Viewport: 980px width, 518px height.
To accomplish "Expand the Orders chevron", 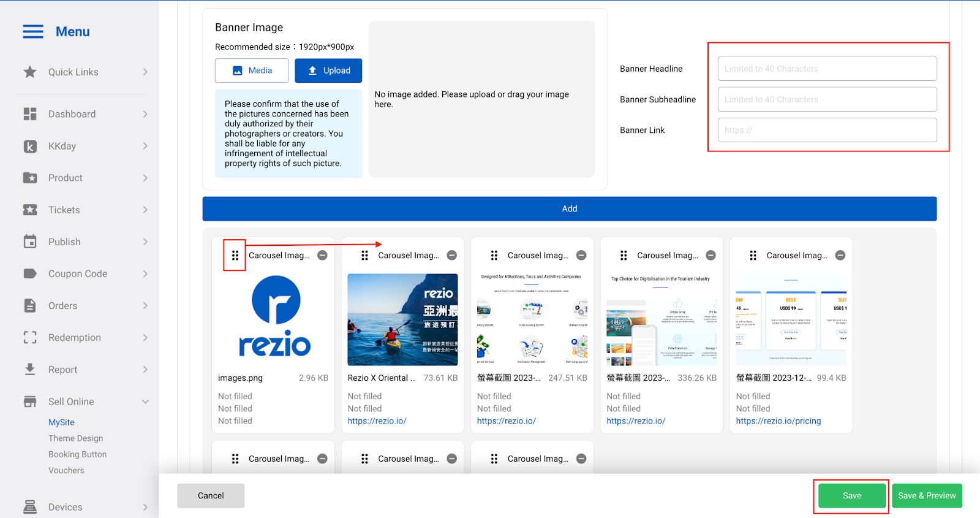I will click(x=145, y=305).
